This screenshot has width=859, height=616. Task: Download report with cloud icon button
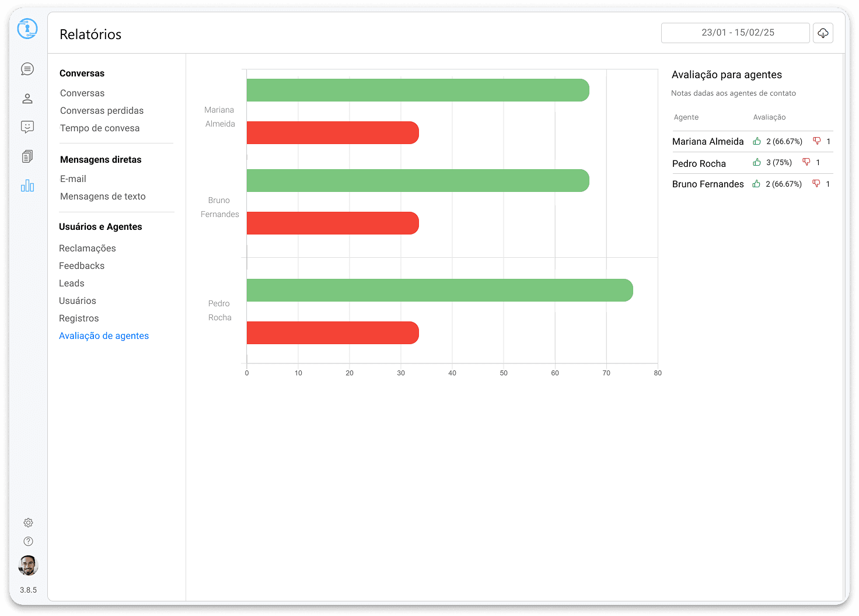point(823,33)
